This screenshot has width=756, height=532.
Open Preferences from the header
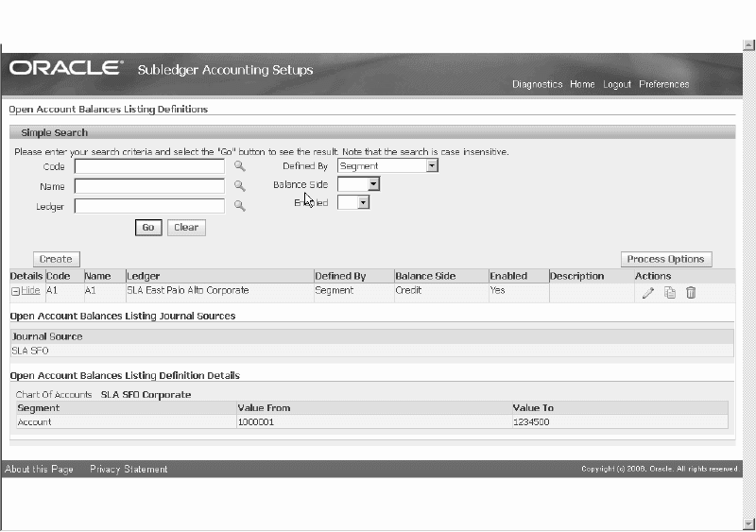click(664, 84)
